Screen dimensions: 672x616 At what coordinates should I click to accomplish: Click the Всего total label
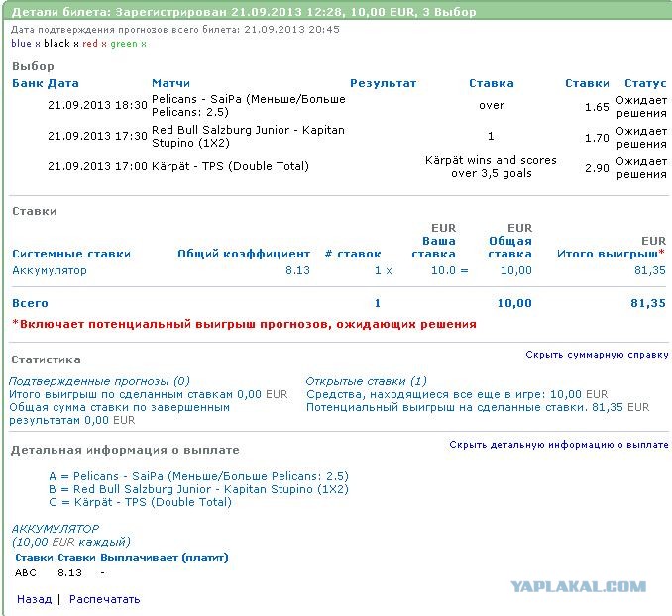(x=30, y=303)
